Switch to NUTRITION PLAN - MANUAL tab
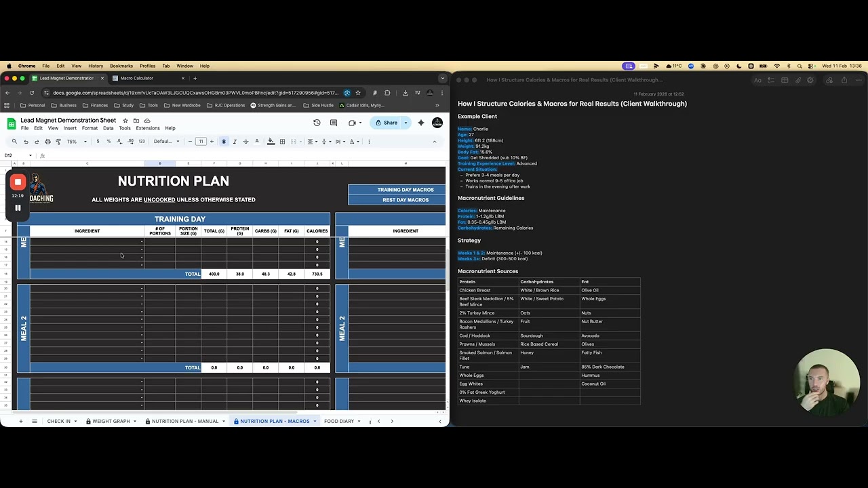This screenshot has width=868, height=488. [x=185, y=422]
